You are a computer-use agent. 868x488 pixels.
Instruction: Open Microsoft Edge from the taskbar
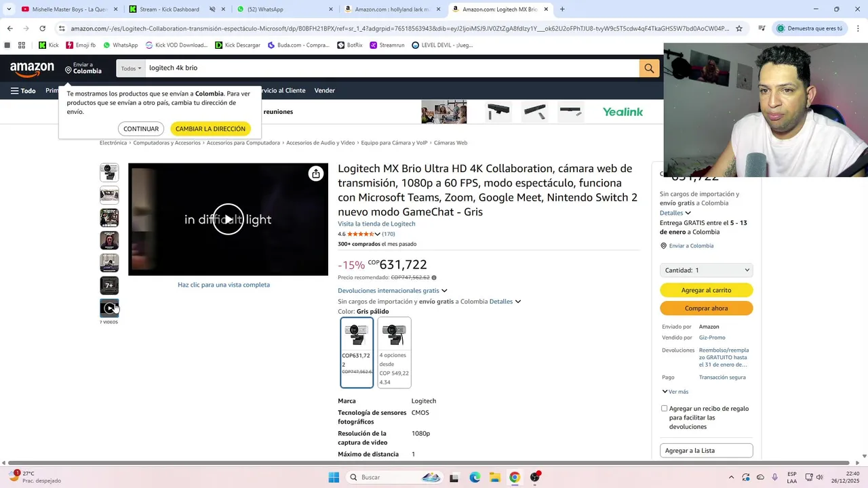tap(475, 477)
